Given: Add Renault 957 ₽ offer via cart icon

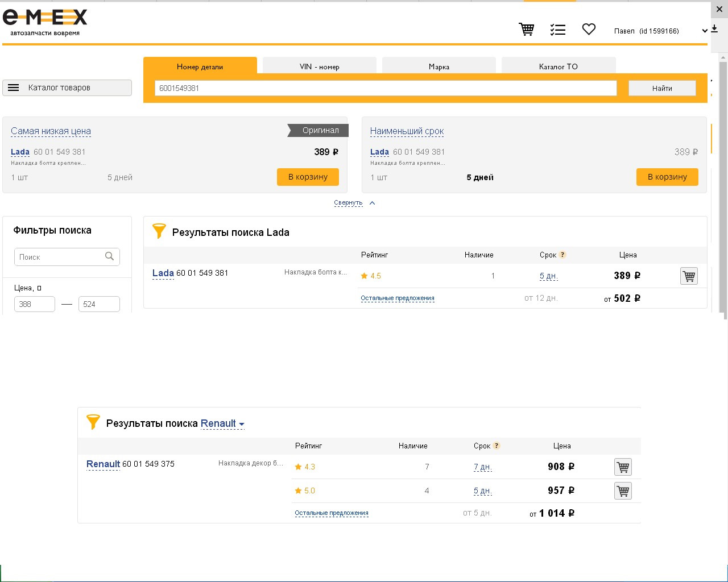Looking at the screenshot, I should [x=623, y=491].
